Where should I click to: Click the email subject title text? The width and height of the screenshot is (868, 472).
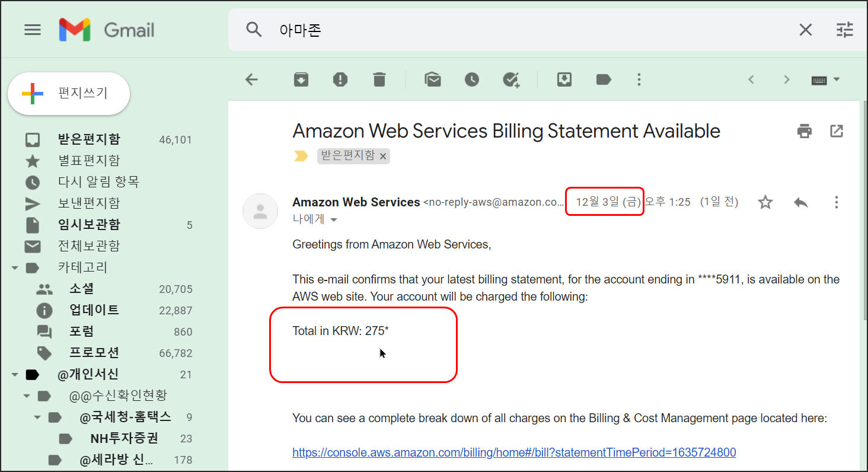pos(506,131)
